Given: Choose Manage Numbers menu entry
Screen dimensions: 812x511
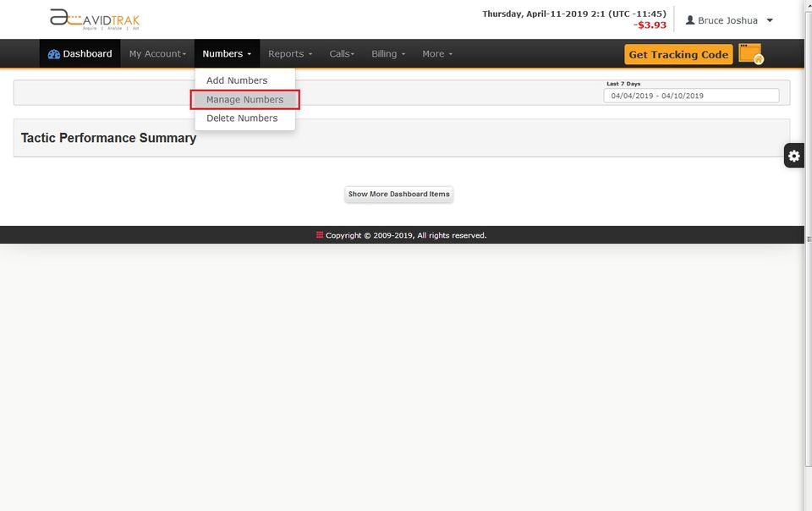Looking at the screenshot, I should click(x=245, y=99).
